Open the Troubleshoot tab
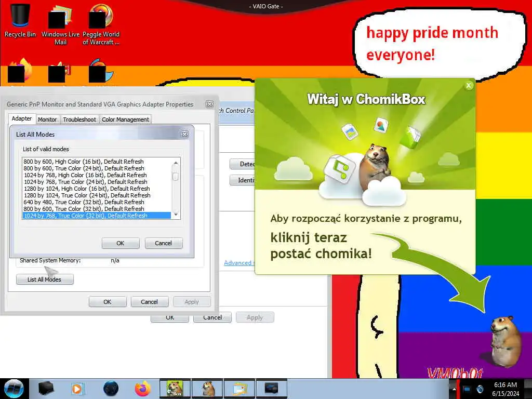Image resolution: width=532 pixels, height=399 pixels. (79, 119)
